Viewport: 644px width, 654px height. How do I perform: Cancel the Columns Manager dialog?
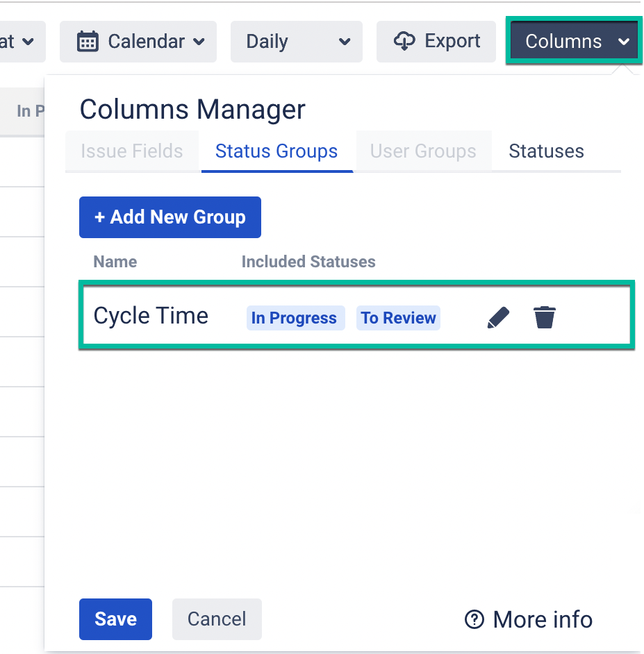[x=217, y=619]
